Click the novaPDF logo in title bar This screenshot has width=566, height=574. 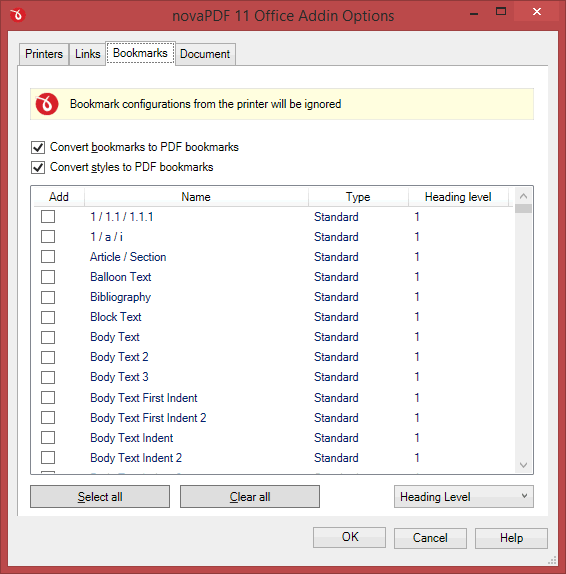18,15
